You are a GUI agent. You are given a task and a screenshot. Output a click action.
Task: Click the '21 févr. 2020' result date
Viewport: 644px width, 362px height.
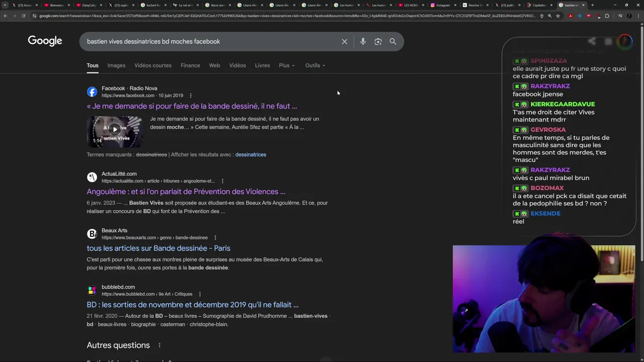(x=102, y=316)
